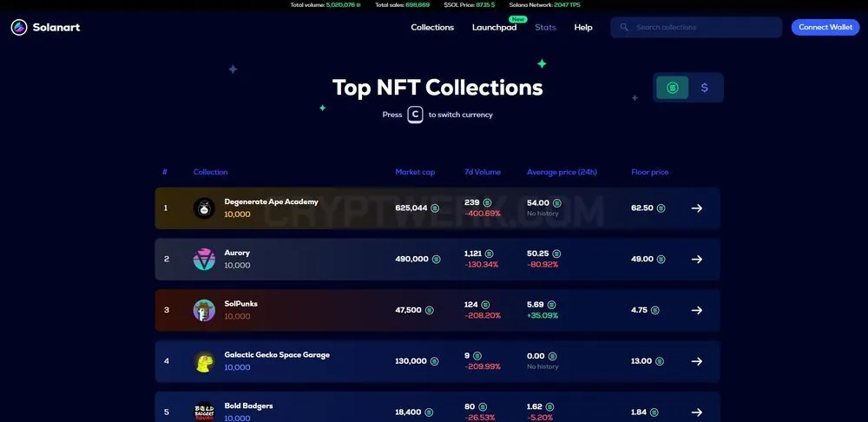Open Degenerate Ape Academy avatar

click(204, 208)
